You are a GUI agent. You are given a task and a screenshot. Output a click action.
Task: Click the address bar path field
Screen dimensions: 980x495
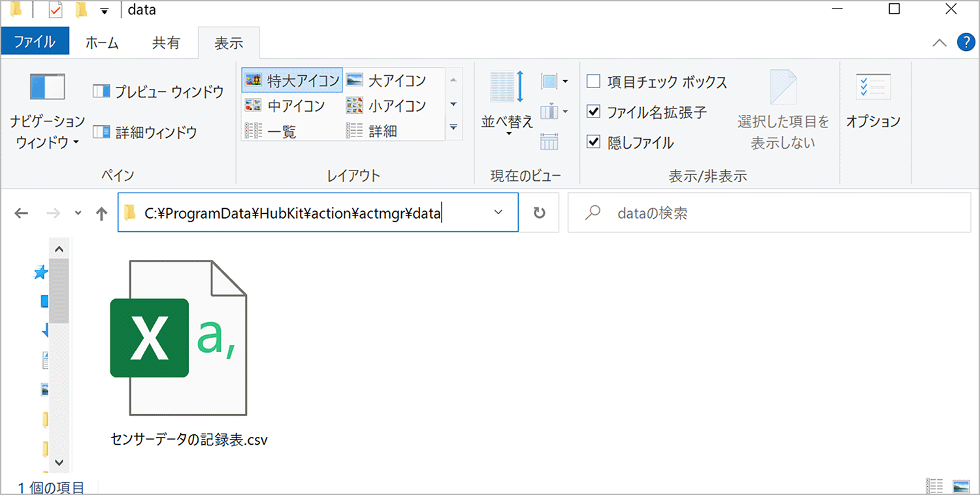pos(318,212)
